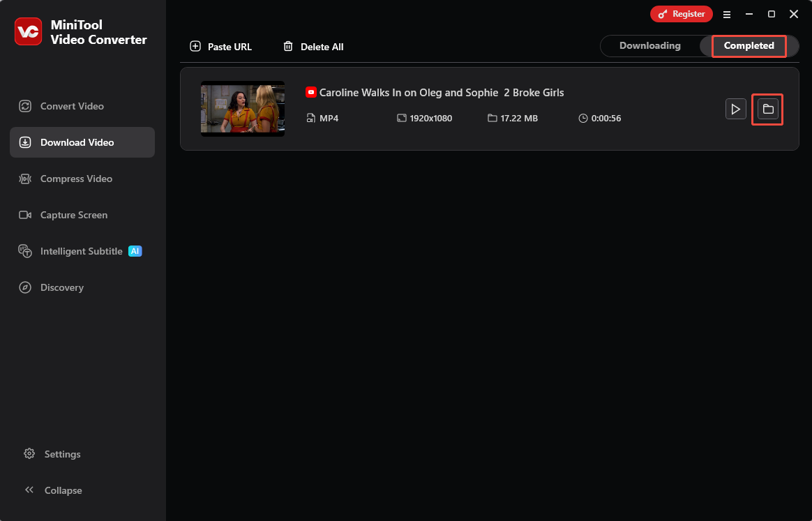This screenshot has height=521, width=812.
Task: Open the folder containing the downloaded video
Action: point(767,109)
